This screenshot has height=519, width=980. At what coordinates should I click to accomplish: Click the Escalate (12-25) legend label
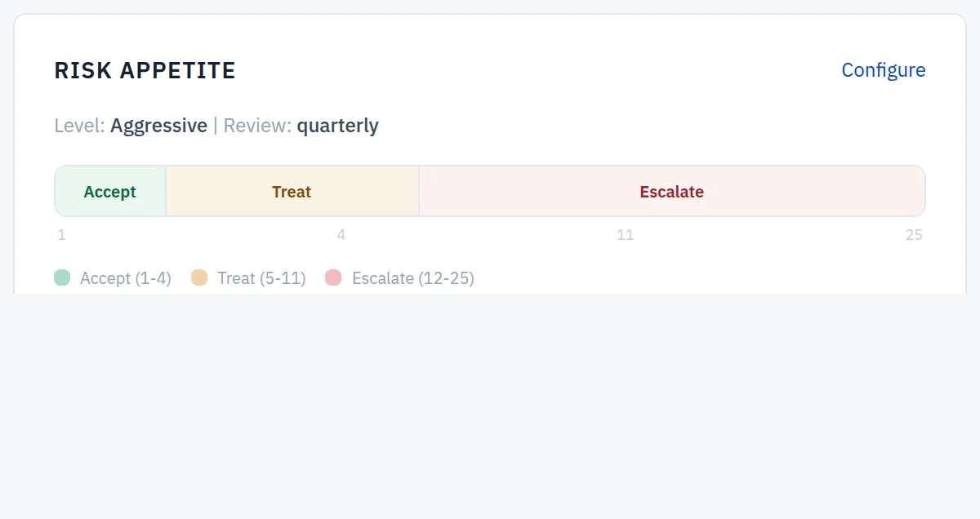pyautogui.click(x=413, y=278)
